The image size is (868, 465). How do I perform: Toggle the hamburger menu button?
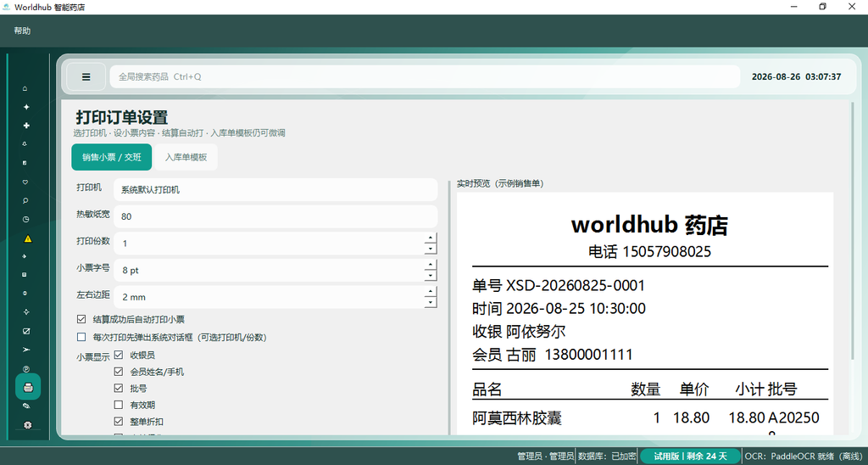pos(86,76)
